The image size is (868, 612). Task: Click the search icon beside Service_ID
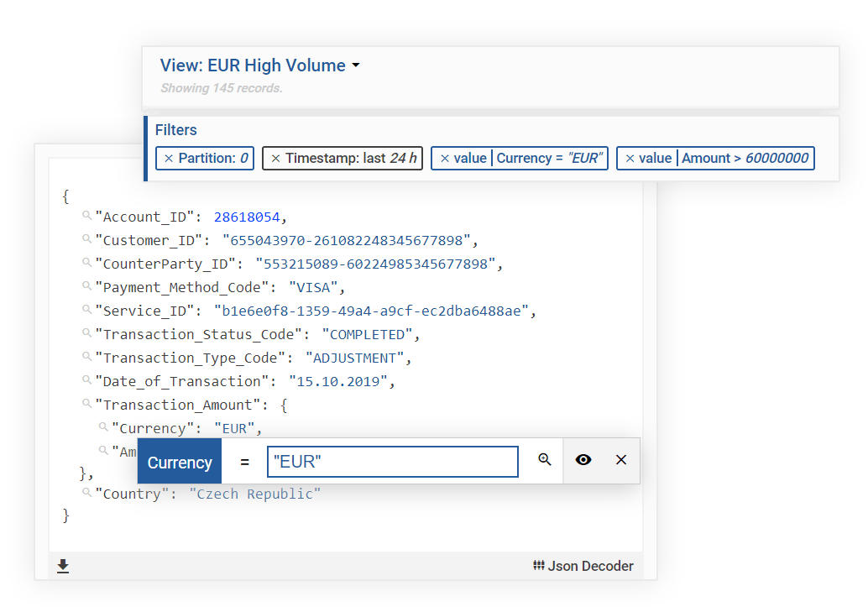coord(87,309)
